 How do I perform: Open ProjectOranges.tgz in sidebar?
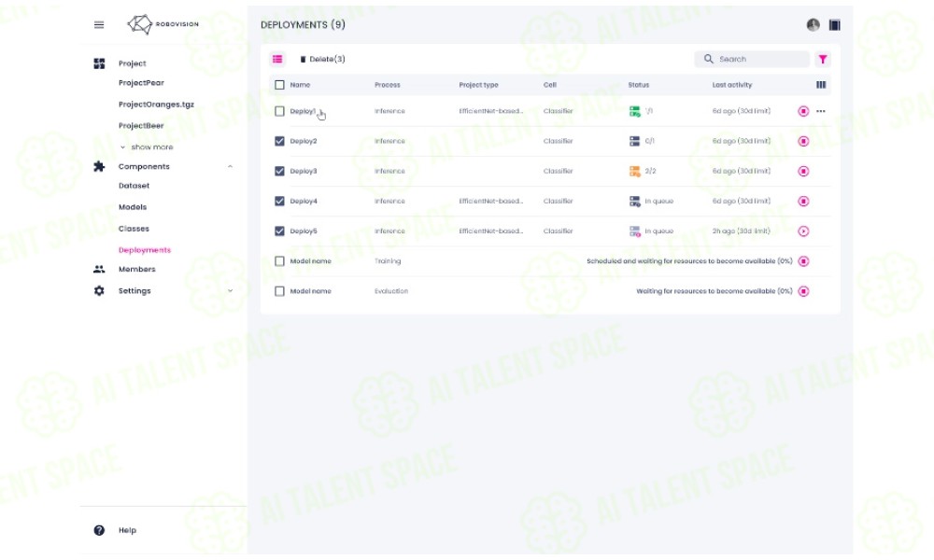[156, 105]
